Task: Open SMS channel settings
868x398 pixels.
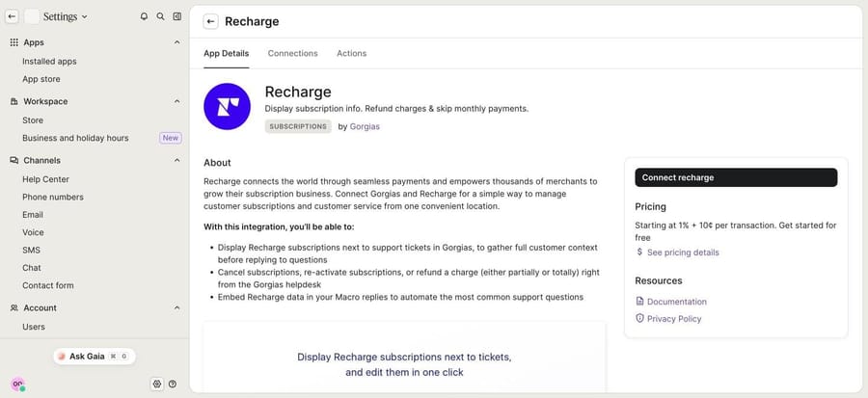Action: click(32, 250)
